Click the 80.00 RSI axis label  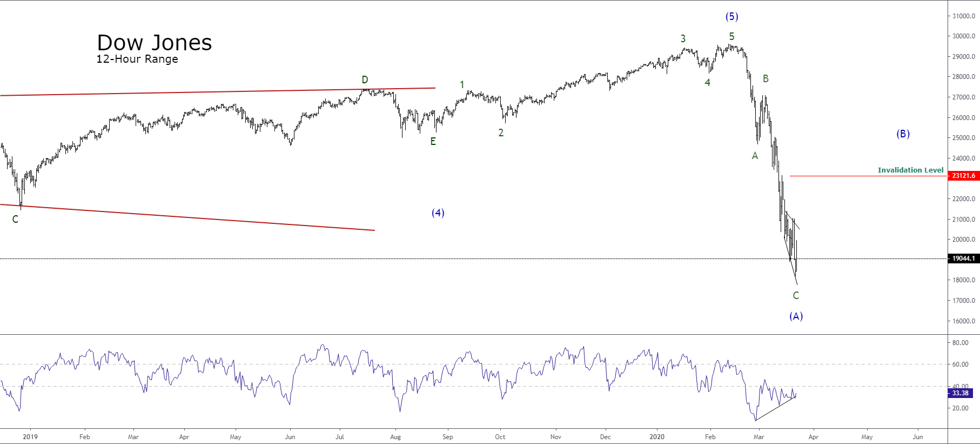pos(960,343)
